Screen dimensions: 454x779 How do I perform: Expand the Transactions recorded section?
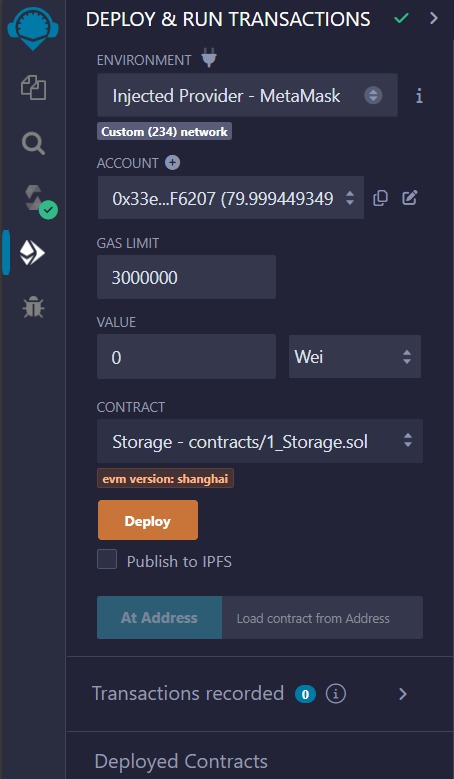(x=403, y=694)
